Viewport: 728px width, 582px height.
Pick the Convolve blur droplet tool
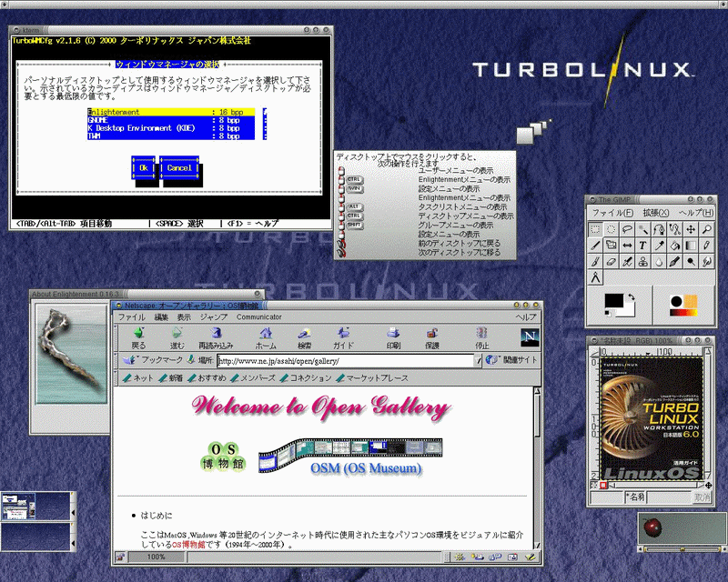659,262
